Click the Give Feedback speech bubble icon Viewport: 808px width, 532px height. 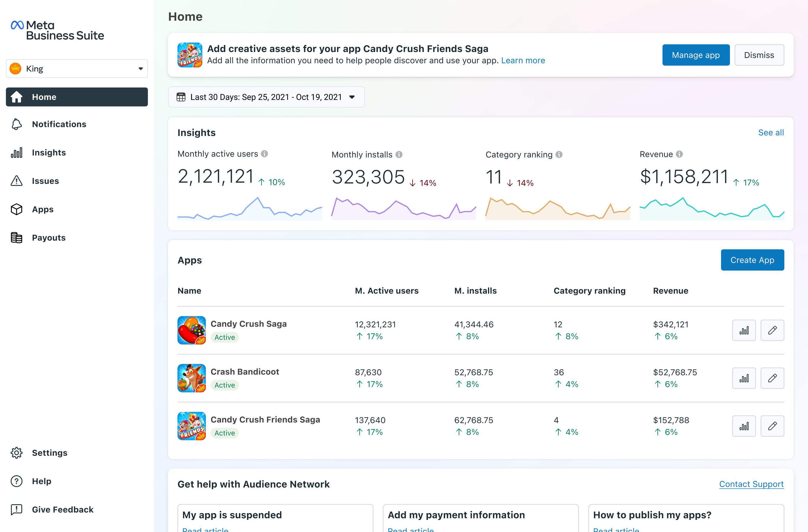[x=16, y=510]
